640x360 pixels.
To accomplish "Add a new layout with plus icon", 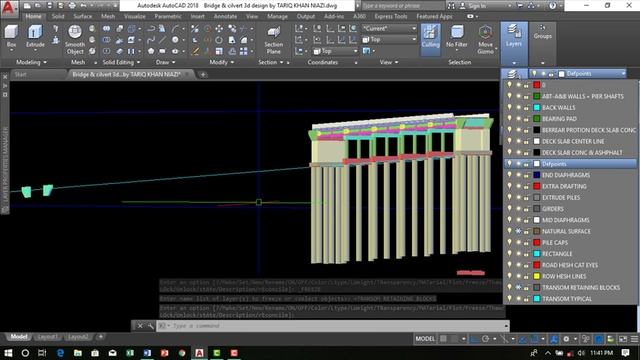I will 100,337.
